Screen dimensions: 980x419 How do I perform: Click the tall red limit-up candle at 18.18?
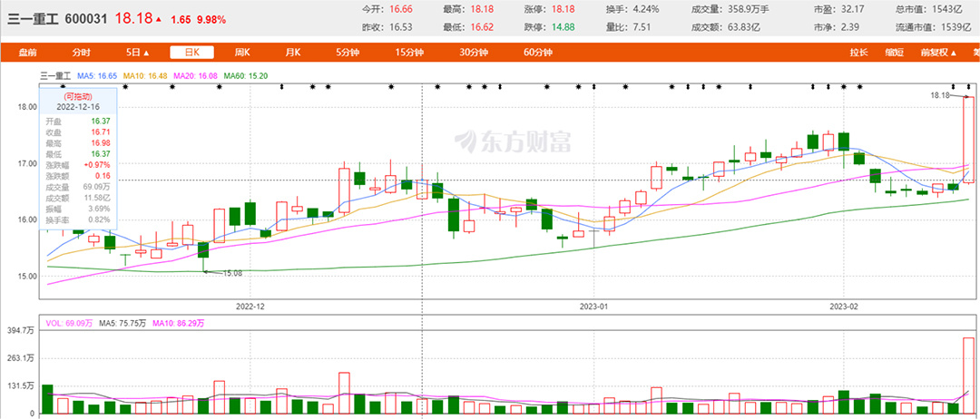[x=969, y=140]
